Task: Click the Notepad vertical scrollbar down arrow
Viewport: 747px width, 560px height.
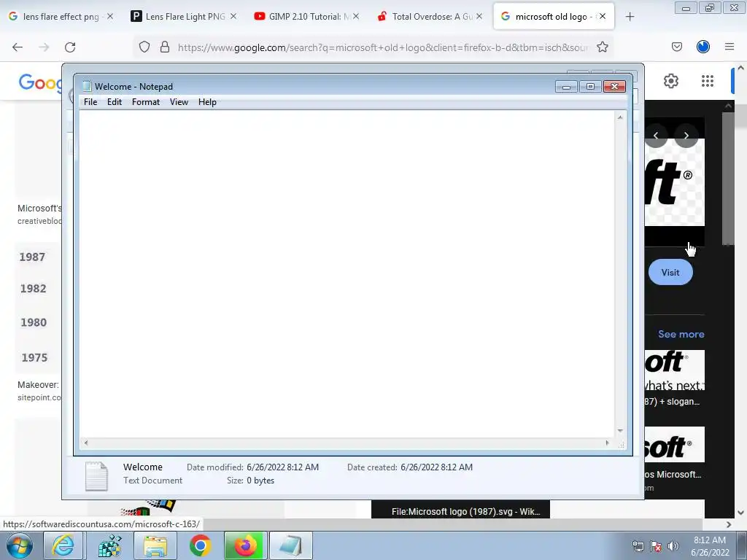Action: (620, 430)
